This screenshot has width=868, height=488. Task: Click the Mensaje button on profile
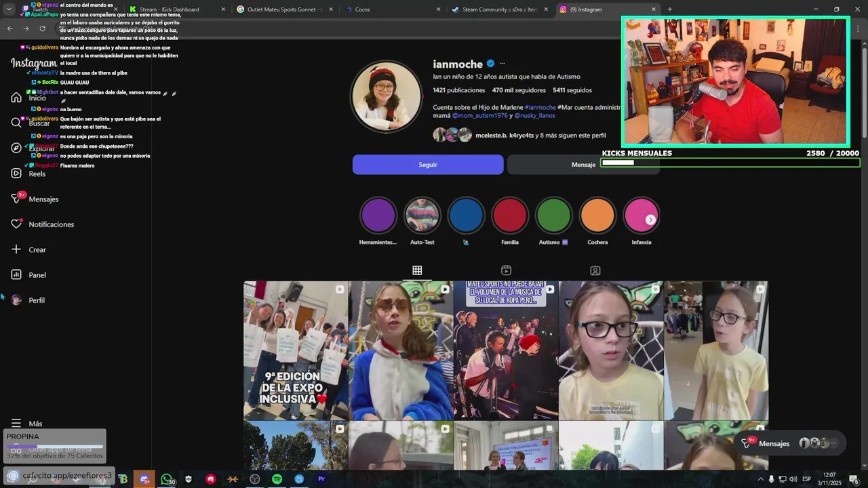click(x=583, y=165)
